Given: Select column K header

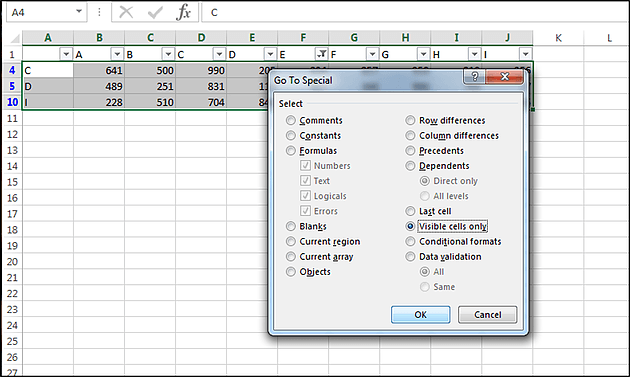Looking at the screenshot, I should tap(558, 38).
